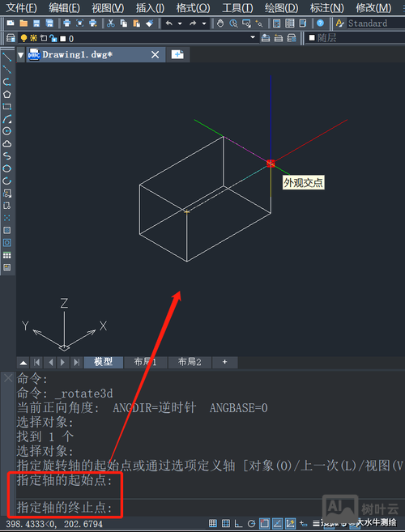Select the Line drawing tool
This screenshot has height=532, width=405.
coord(6,57)
